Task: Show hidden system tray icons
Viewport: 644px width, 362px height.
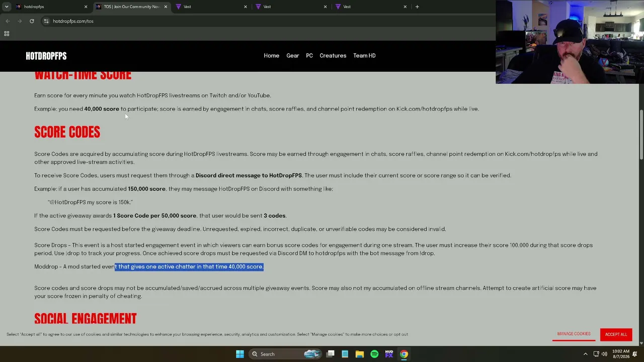Action: [585, 354]
